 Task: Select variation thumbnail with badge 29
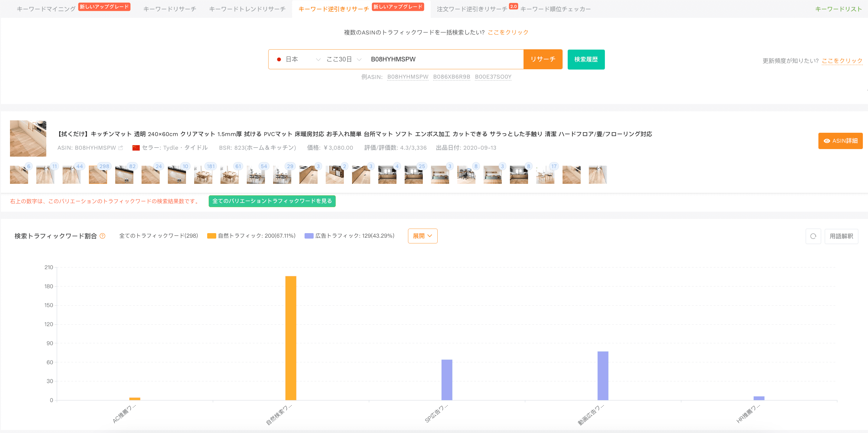click(x=282, y=174)
